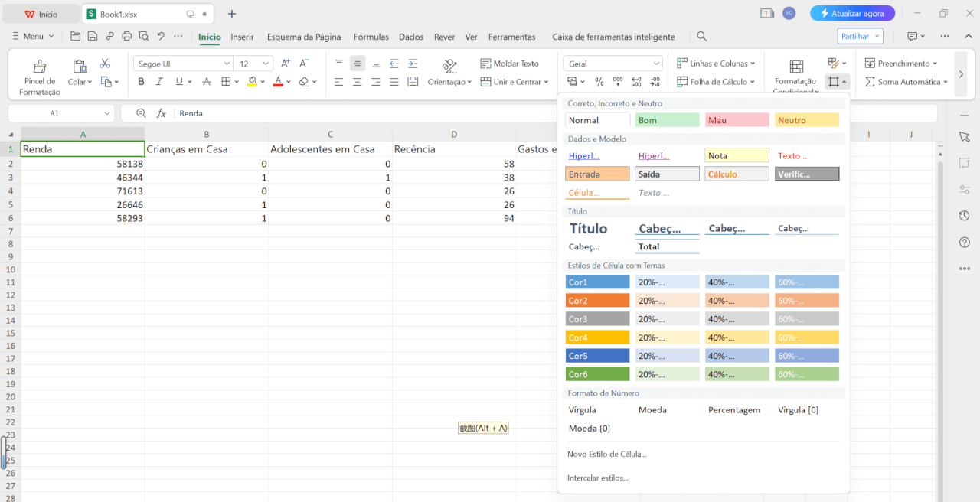
Task: Click the Orientação text rotation icon
Action: 449,67
